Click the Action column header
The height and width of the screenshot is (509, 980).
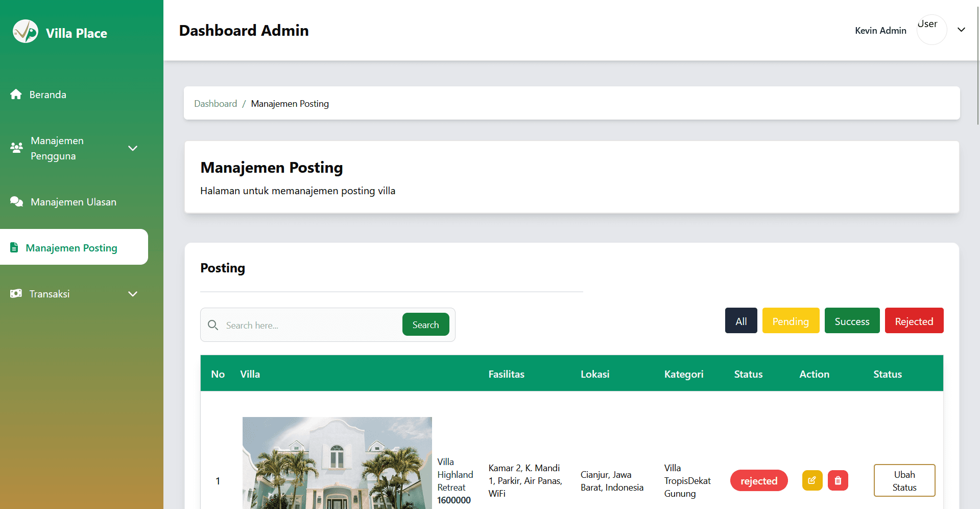click(814, 374)
